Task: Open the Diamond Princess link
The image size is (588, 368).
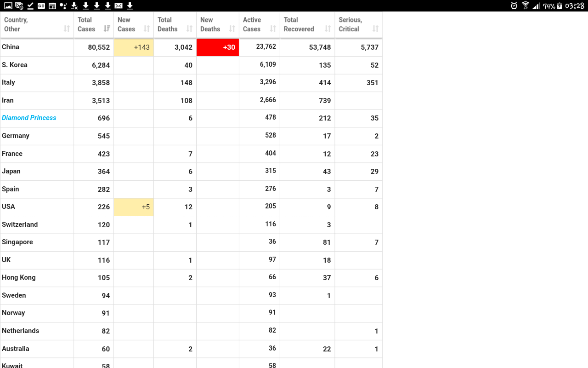Action: 29,118
